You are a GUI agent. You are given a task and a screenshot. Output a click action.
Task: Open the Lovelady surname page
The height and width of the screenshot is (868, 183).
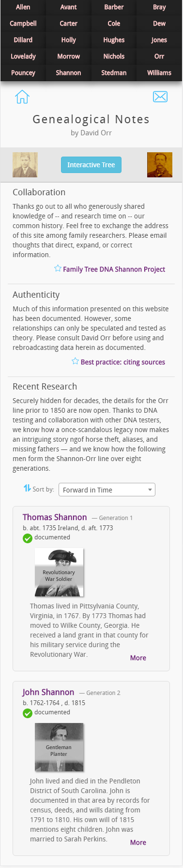click(23, 57)
